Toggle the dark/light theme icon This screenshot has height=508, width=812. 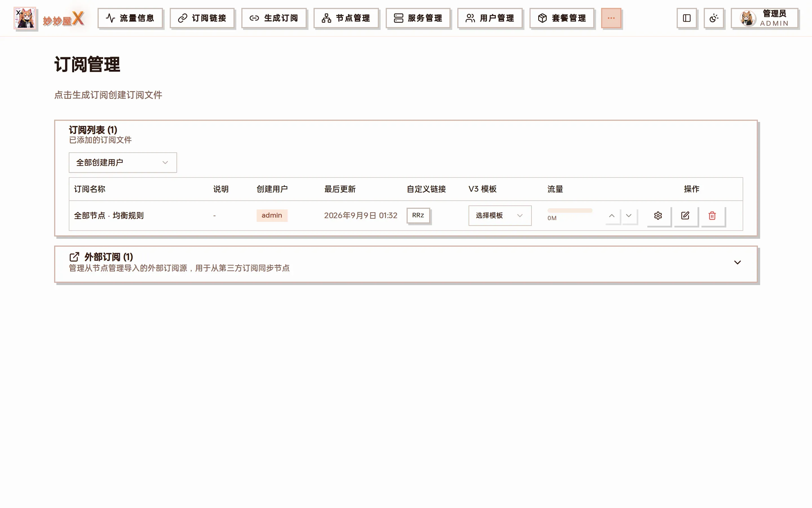point(714,18)
